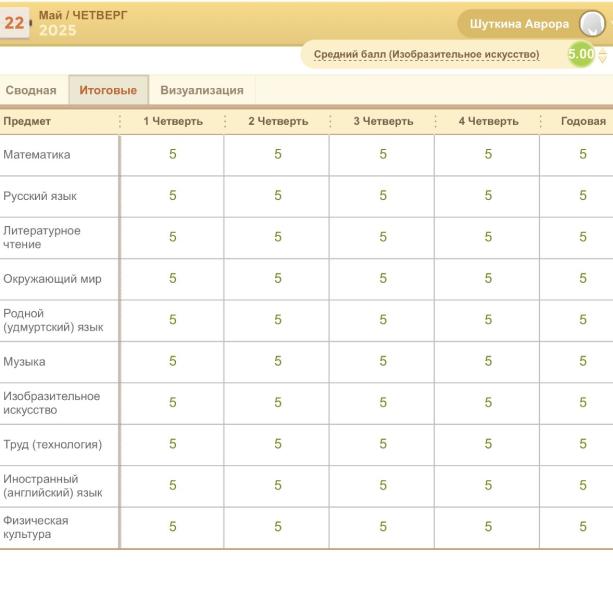Image resolution: width=613 pixels, height=600 pixels.
Task: Click Физическая культура Годовая grade
Action: (x=583, y=527)
